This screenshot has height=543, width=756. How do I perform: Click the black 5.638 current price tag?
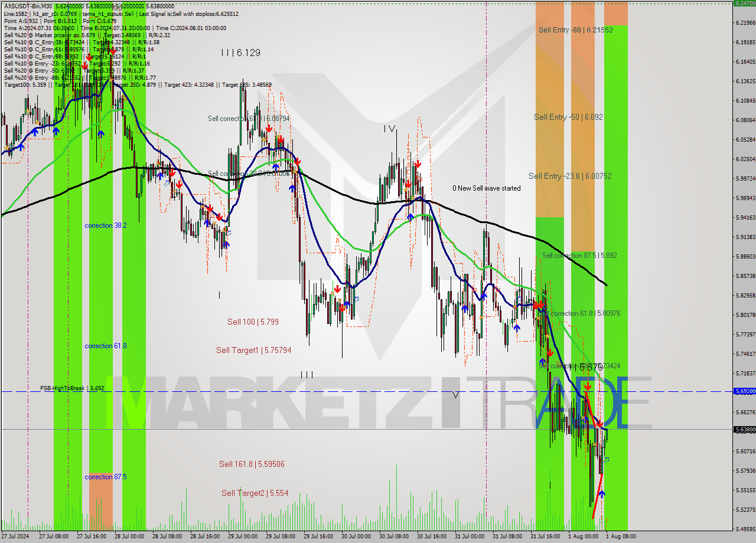coord(744,430)
